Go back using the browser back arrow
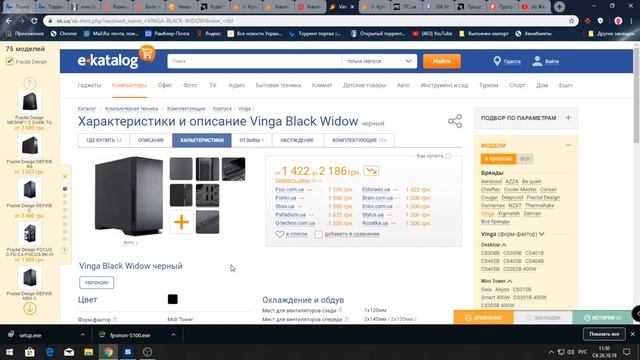The width and height of the screenshot is (640, 360). [x=9, y=21]
